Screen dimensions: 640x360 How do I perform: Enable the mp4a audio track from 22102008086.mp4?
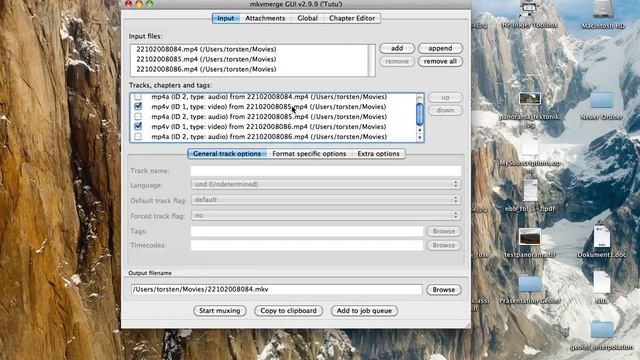(138, 136)
